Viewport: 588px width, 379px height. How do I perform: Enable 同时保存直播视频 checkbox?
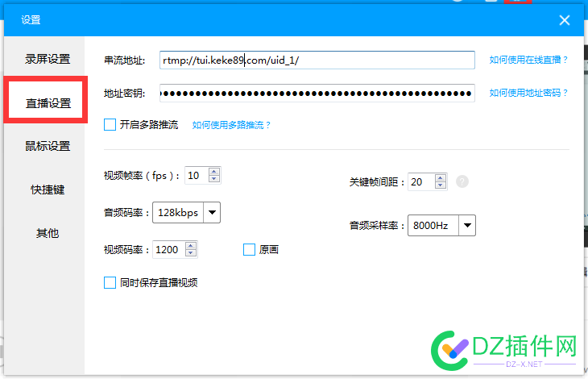tap(110, 282)
